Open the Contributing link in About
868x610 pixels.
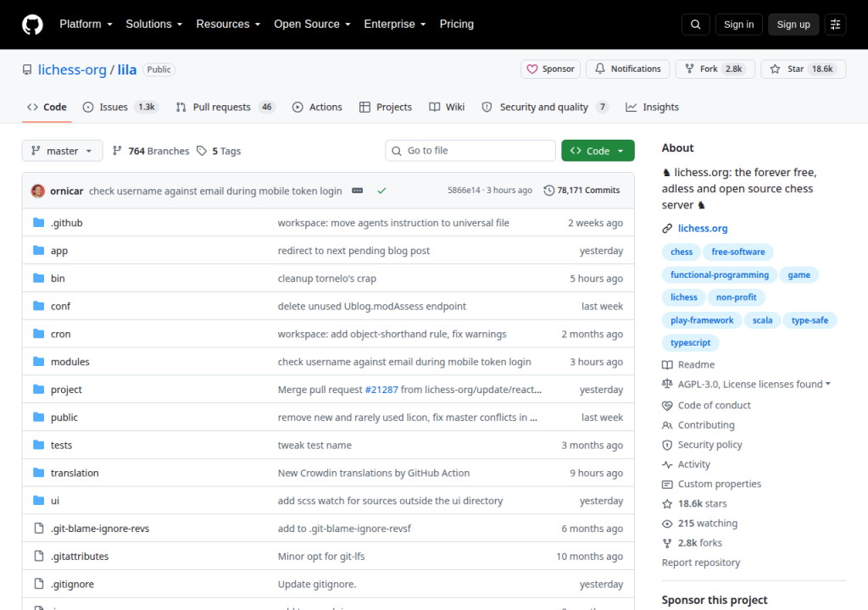coord(706,425)
